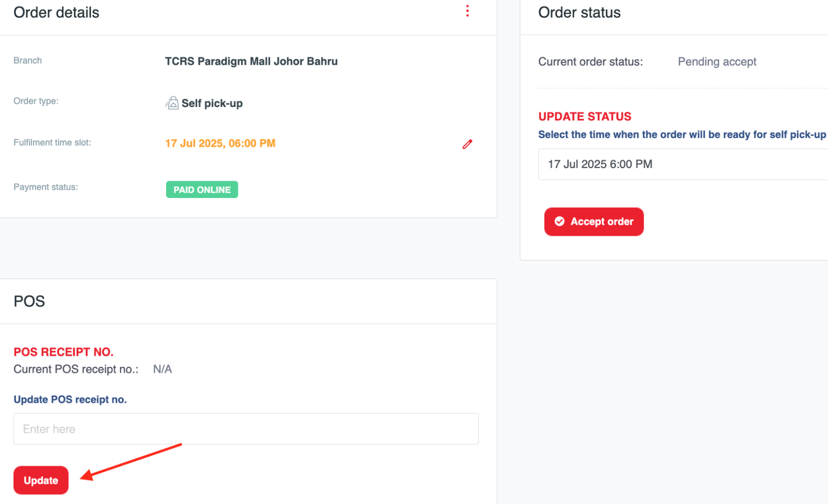Click the POS RECEIPT NO. heading

[63, 352]
